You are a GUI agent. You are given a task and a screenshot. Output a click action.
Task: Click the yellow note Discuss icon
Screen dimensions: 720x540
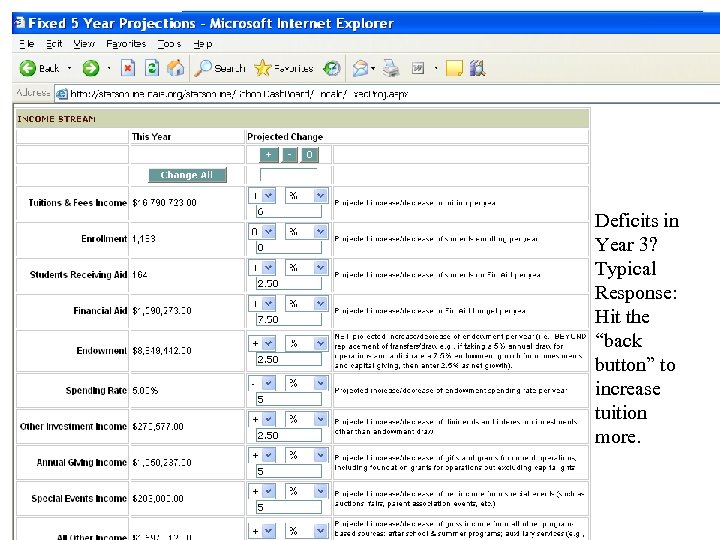click(454, 68)
